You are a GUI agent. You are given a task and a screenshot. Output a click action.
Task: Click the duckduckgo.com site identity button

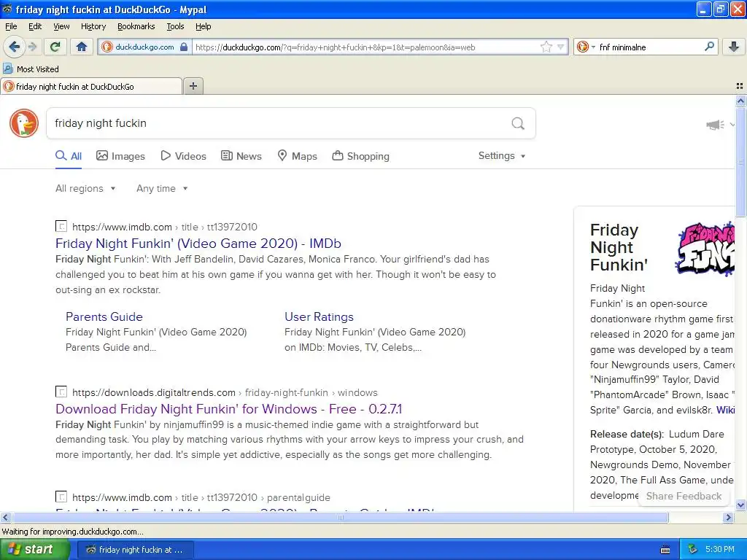(x=145, y=47)
